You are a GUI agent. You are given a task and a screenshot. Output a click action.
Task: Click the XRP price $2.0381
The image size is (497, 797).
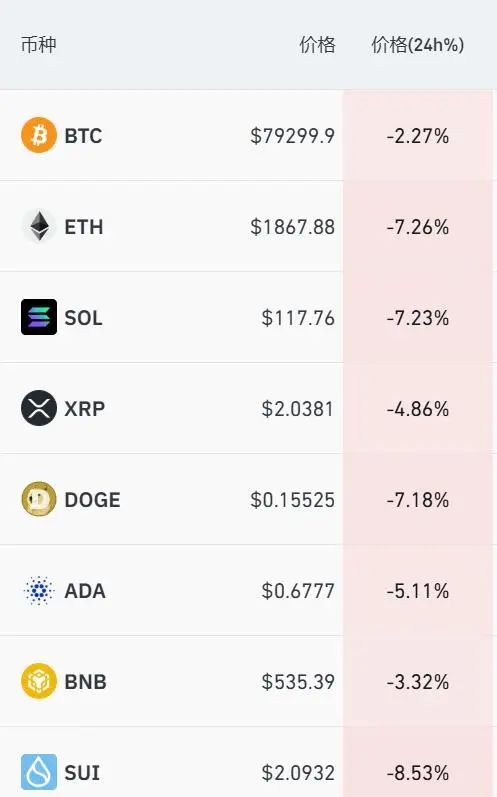298,409
